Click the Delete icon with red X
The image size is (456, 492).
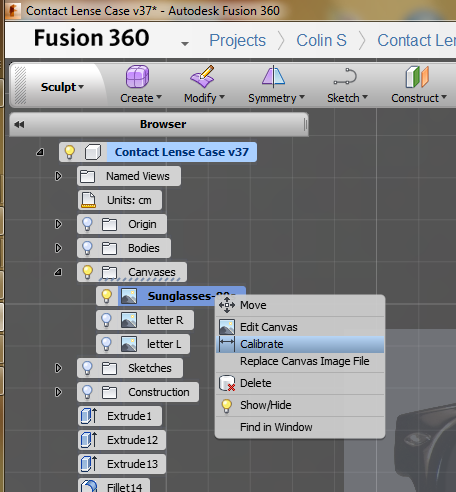coord(227,383)
